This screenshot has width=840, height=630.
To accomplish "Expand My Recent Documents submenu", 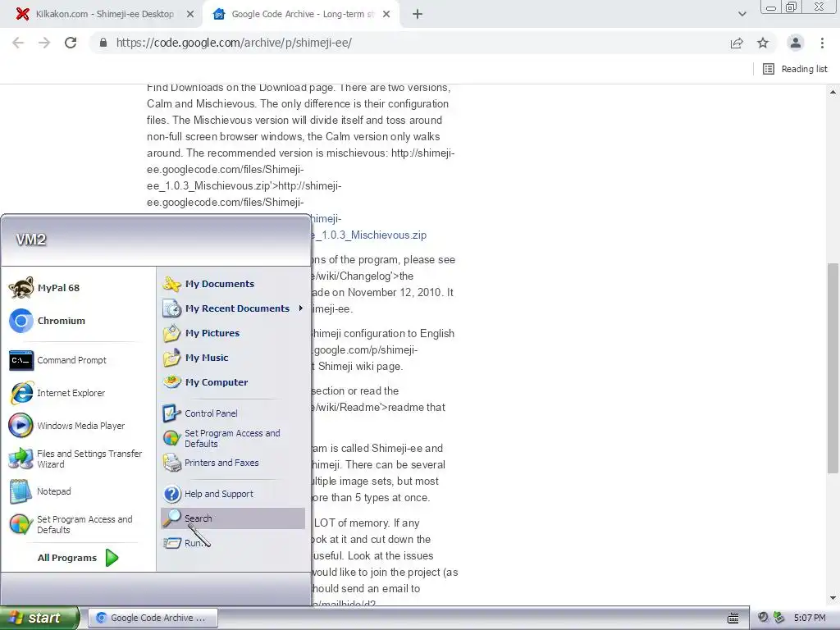I will (x=233, y=308).
